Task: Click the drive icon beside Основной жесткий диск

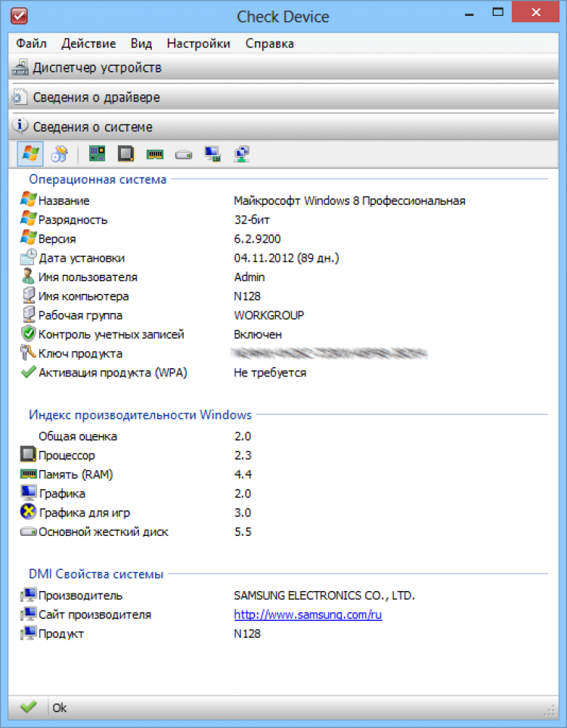Action: click(28, 531)
